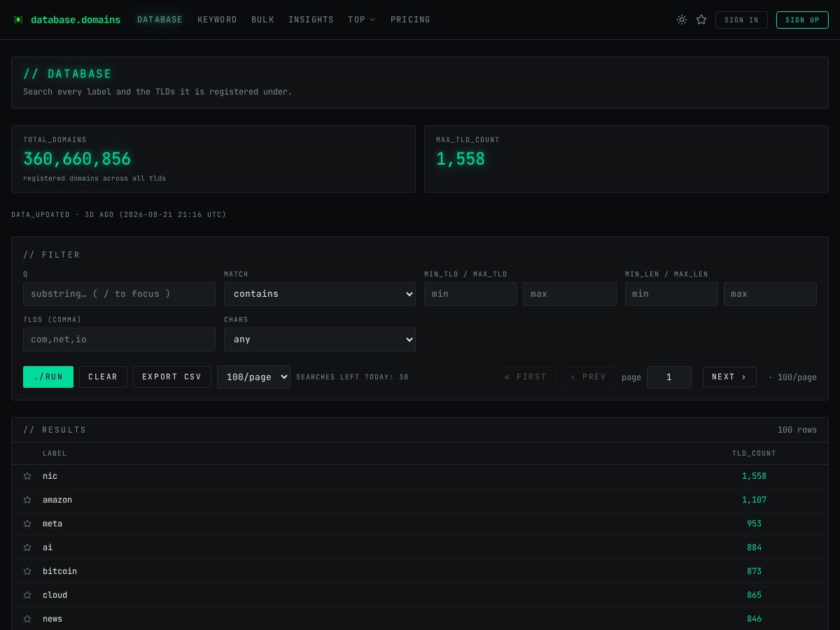This screenshot has width=840, height=630.
Task: Open the BULK nav item
Action: tap(262, 20)
